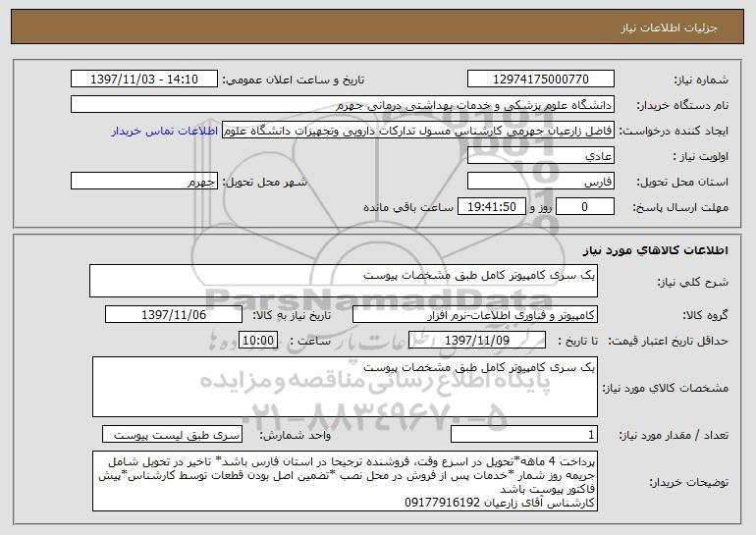The height and width of the screenshot is (535, 756).
Task: Select the توضیحات خریدار label
Action: pos(689,482)
